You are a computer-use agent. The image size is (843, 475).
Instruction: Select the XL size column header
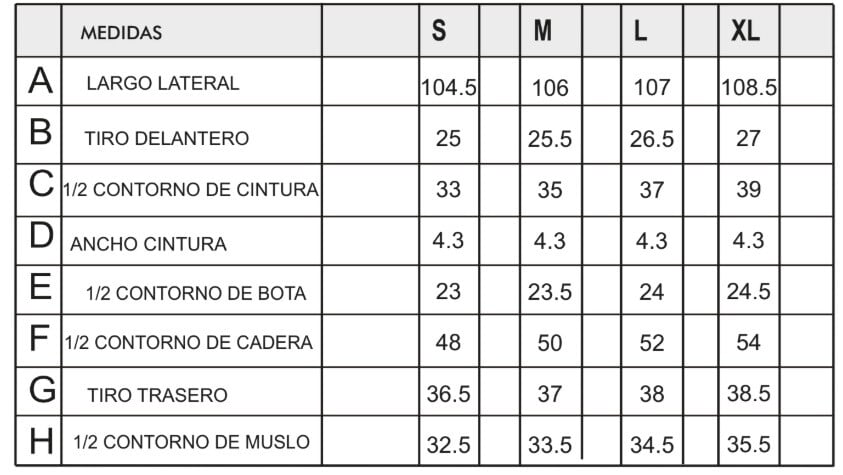coord(746,31)
